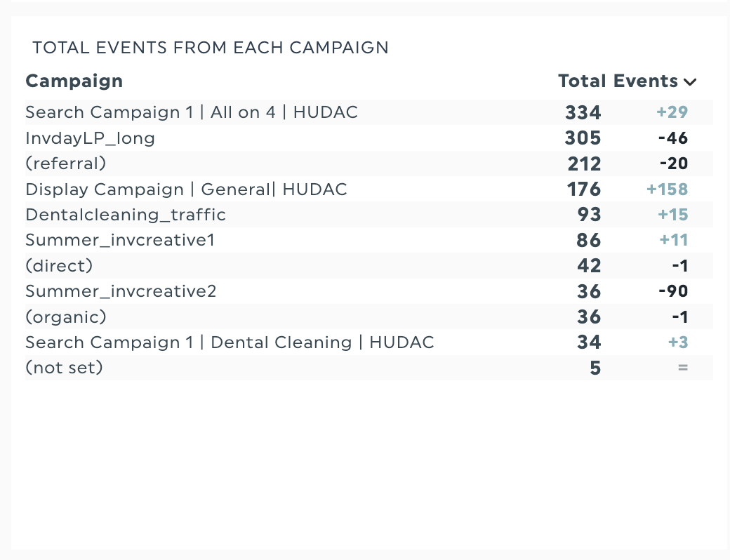The height and width of the screenshot is (560, 730).
Task: Select the Summer_invcreative2 campaign row
Action: pos(121,291)
